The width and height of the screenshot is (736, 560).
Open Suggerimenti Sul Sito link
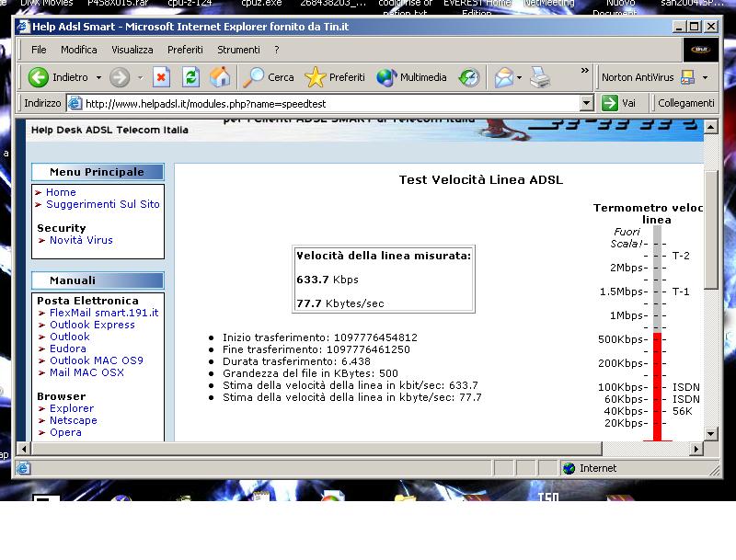(x=103, y=204)
